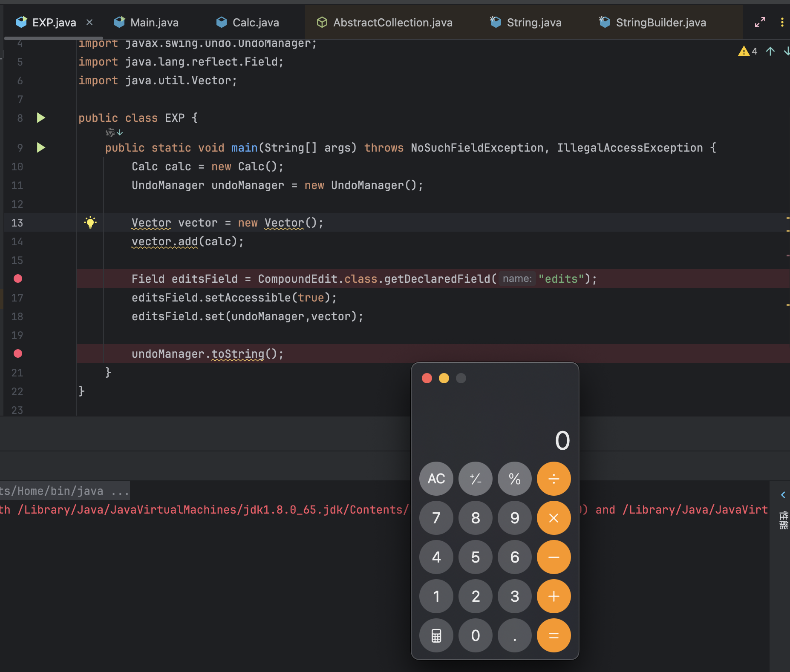Expand the collapsed right side panel chevron
The width and height of the screenshot is (790, 672).
point(783,495)
